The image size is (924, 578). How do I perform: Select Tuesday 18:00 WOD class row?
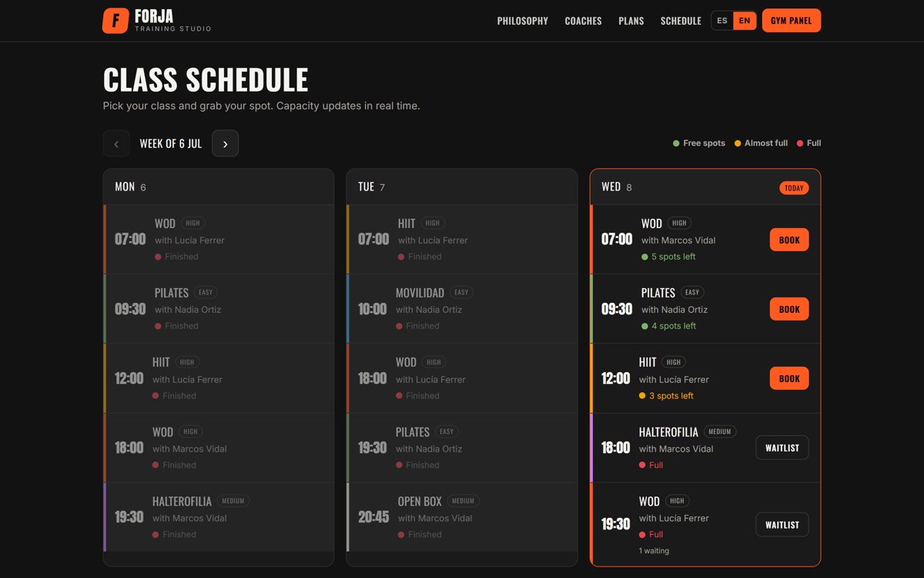point(462,378)
